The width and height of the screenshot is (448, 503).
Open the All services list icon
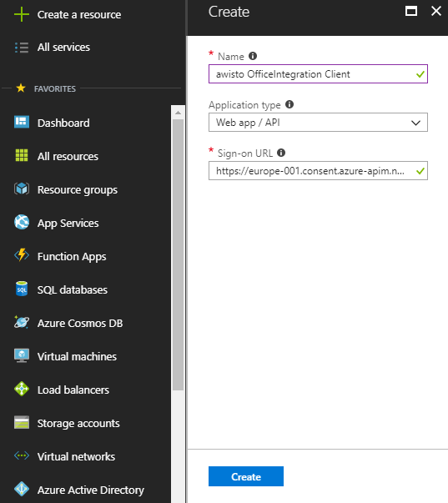[x=22, y=48]
